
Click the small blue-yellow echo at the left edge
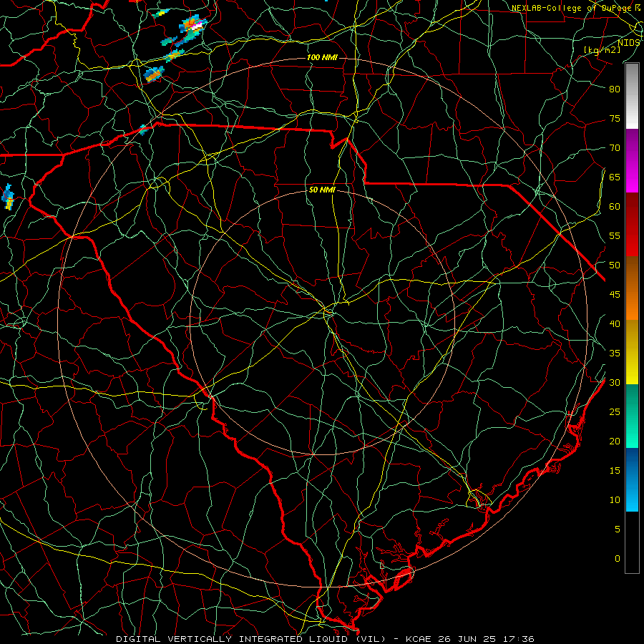point(8,197)
